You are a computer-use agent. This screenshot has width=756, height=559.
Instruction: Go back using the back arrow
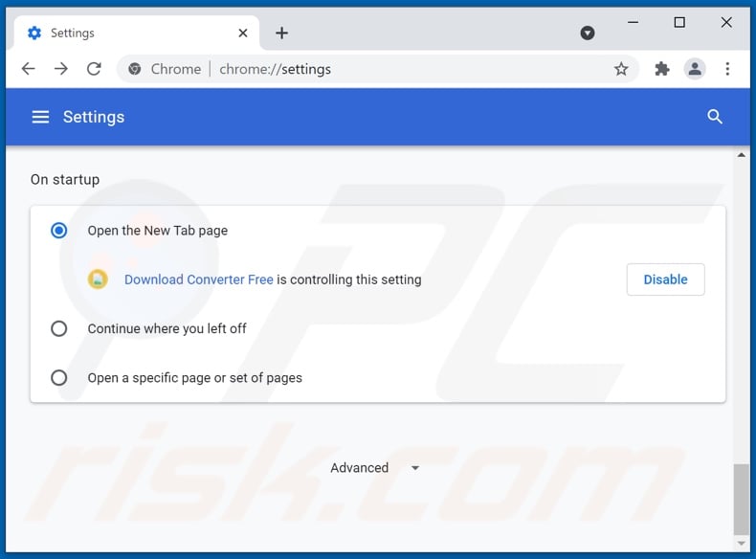point(29,69)
